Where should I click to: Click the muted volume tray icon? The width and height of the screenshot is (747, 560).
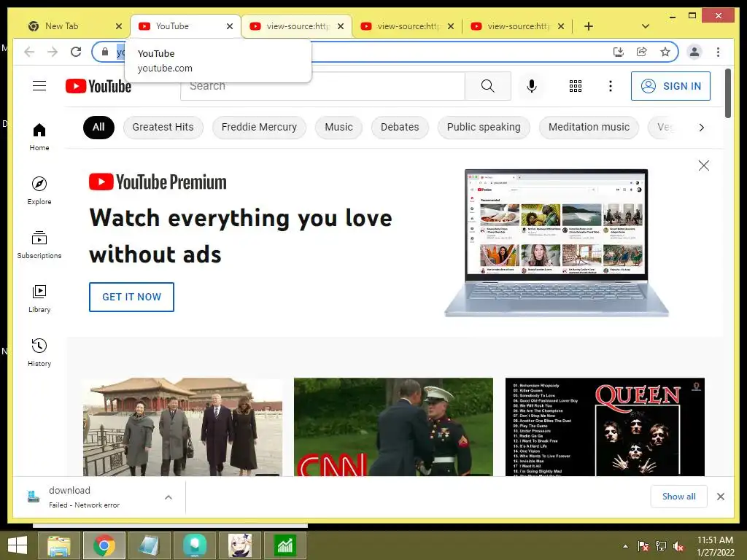(x=678, y=546)
